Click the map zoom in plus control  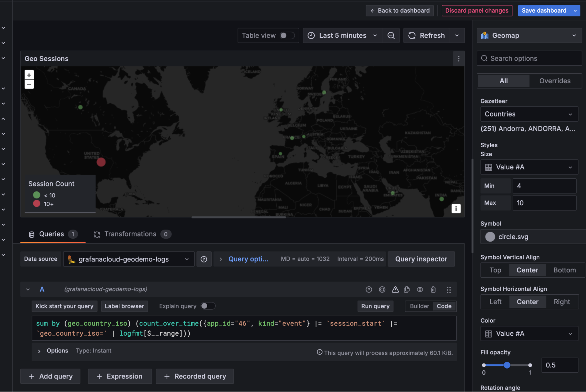29,75
